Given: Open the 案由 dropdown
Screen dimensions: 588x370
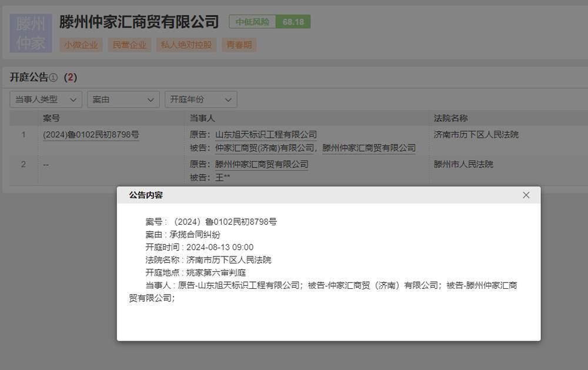Looking at the screenshot, I should pos(123,99).
